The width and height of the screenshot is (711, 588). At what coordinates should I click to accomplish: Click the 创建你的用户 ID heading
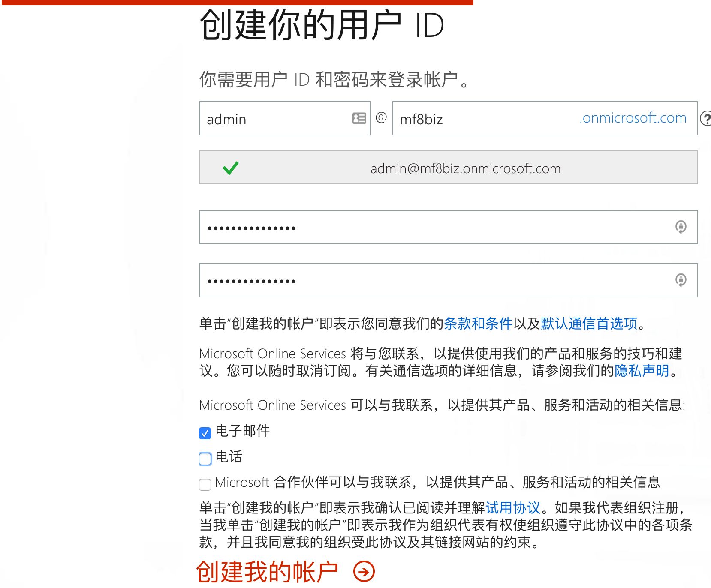(322, 25)
